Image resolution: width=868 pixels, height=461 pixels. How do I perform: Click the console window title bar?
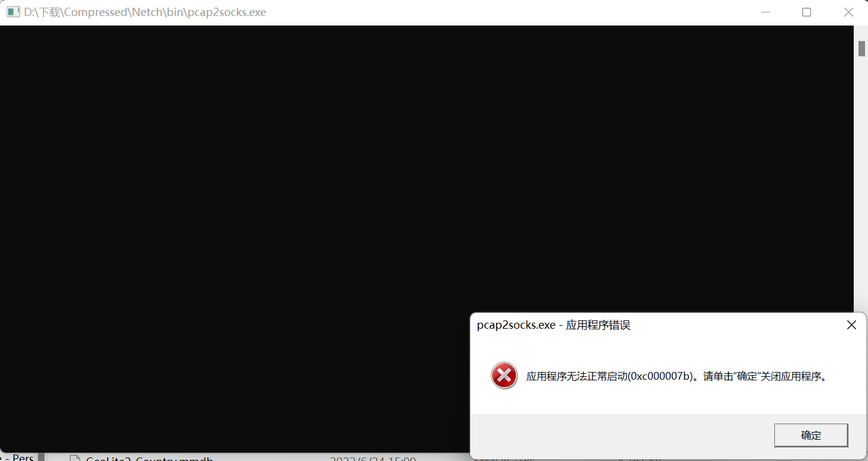[x=415, y=12]
